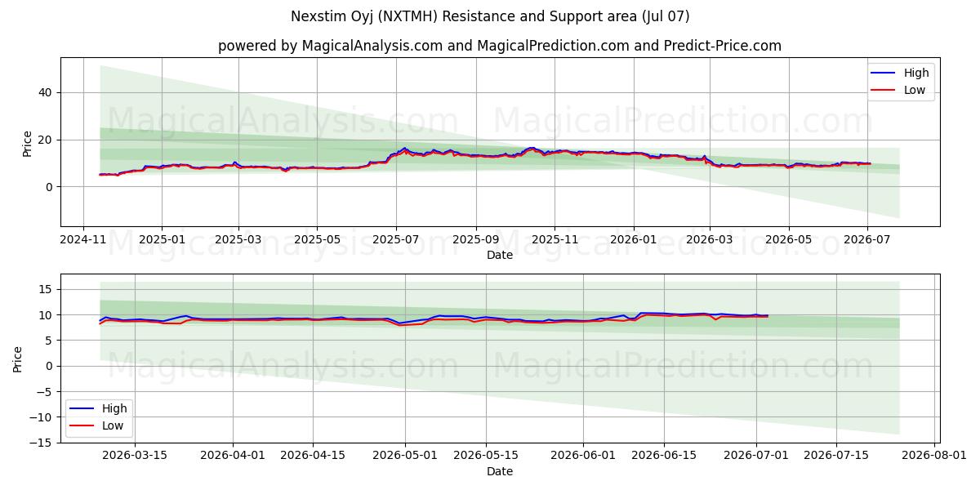Click the "2026-05-01" tick on the bottom chart

coord(406,456)
